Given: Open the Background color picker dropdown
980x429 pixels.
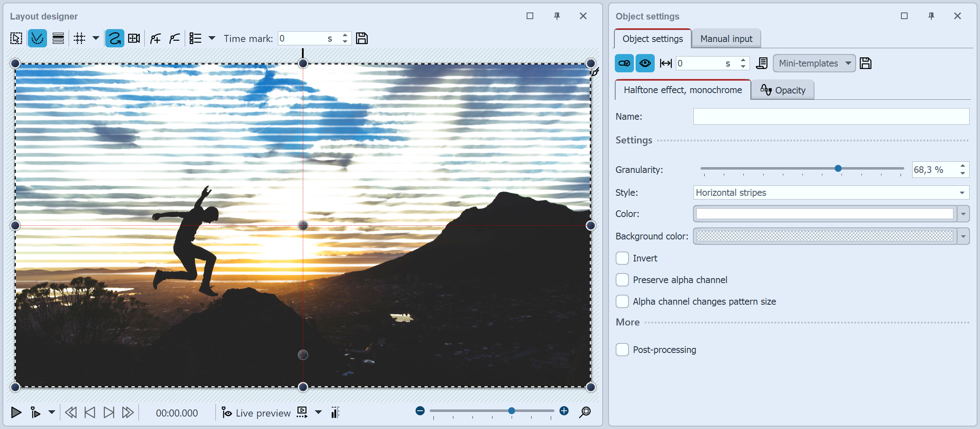Looking at the screenshot, I should click(963, 236).
